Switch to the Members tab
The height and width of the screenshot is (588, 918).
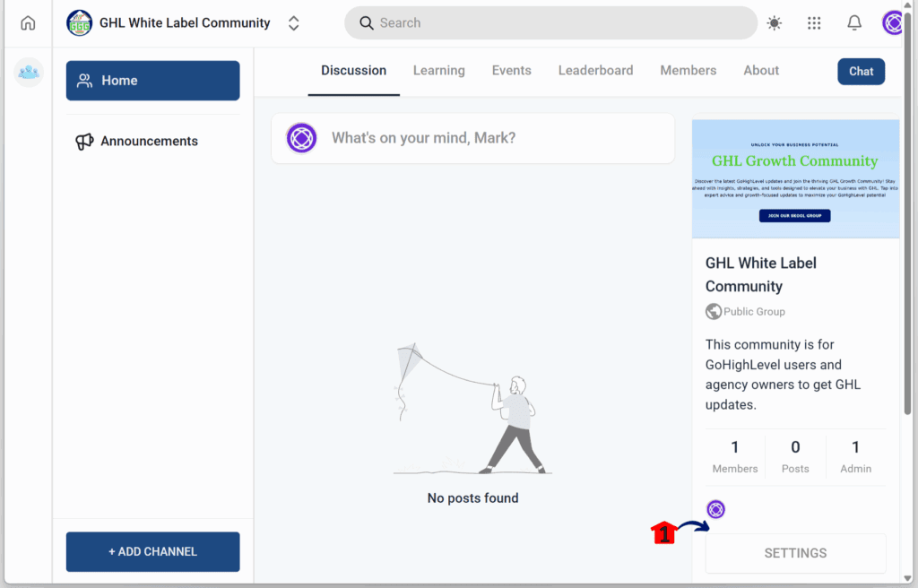688,70
